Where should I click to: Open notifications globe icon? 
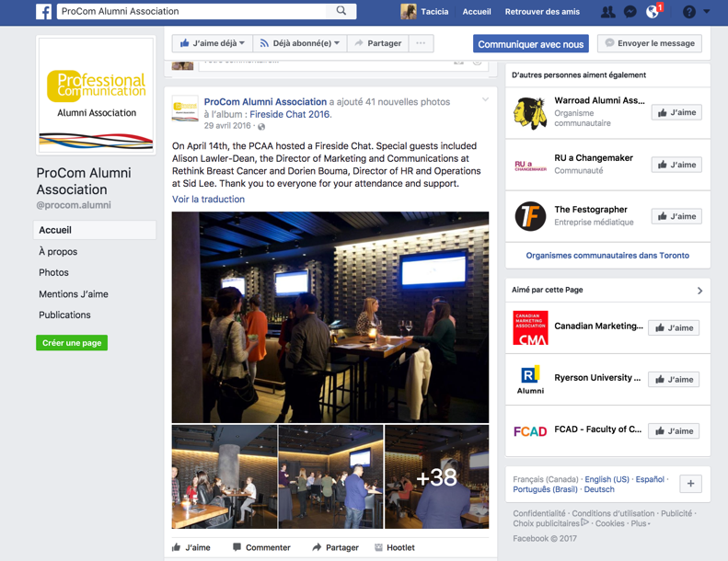point(653,12)
